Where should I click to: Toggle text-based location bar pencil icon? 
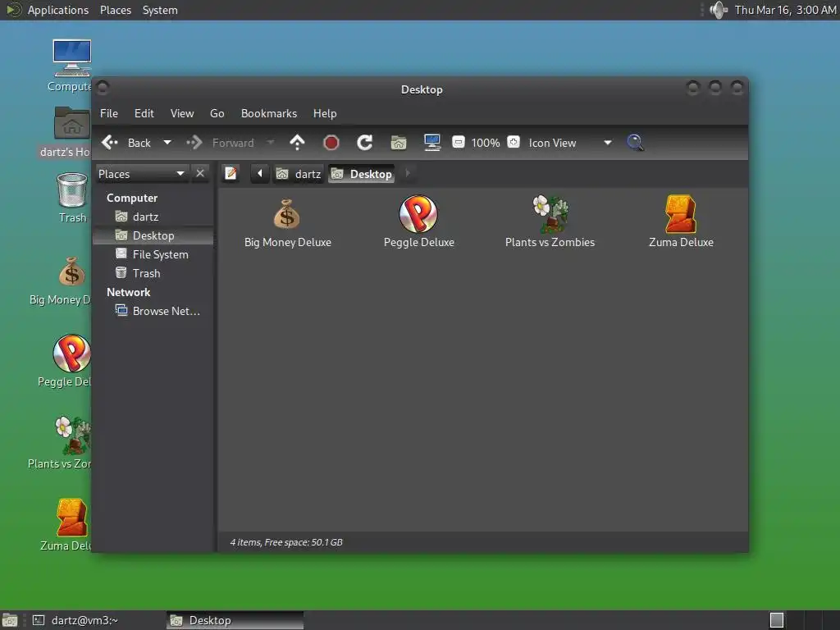coord(231,174)
